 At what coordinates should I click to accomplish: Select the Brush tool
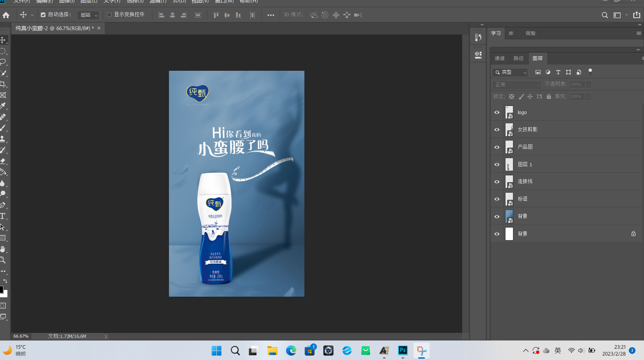(3, 128)
